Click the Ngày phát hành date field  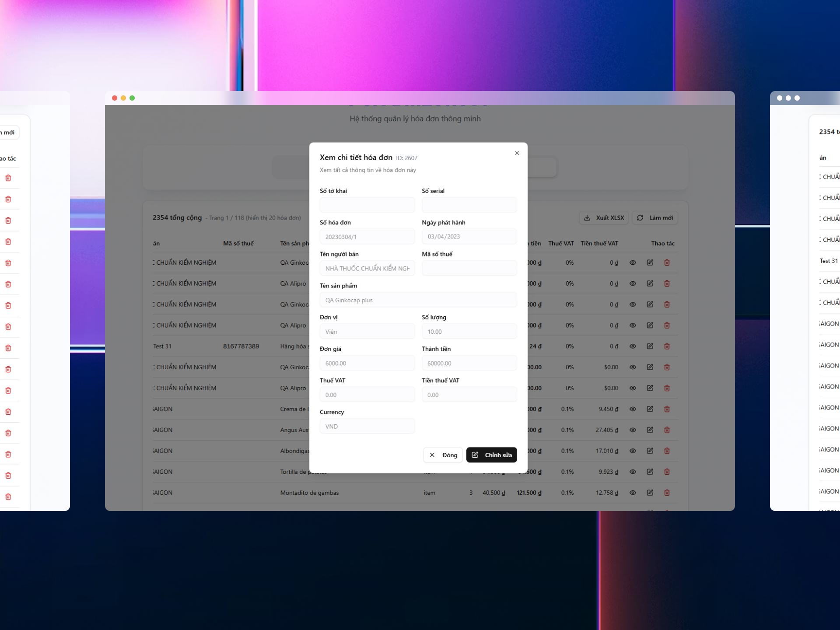point(469,237)
